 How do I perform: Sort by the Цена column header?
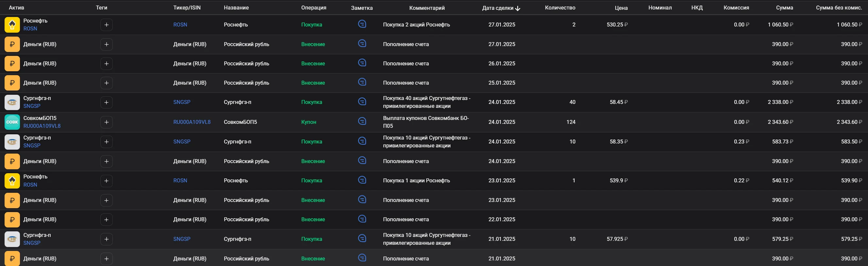[621, 8]
